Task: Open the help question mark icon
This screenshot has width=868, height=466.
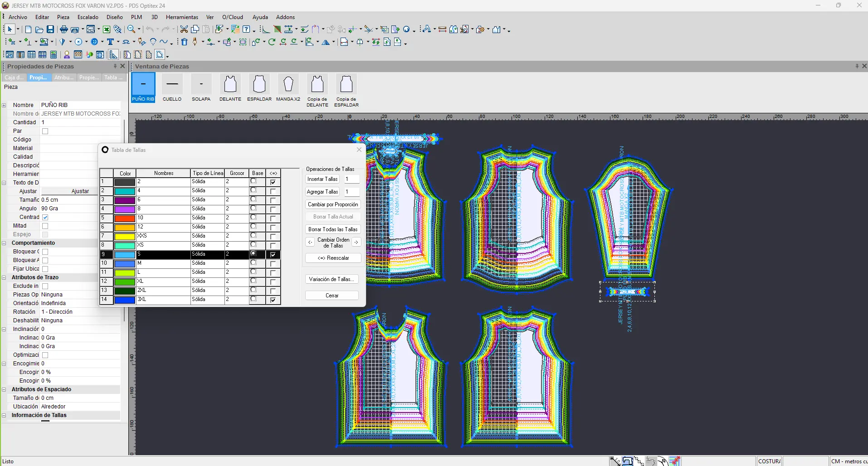Action: click(x=246, y=29)
